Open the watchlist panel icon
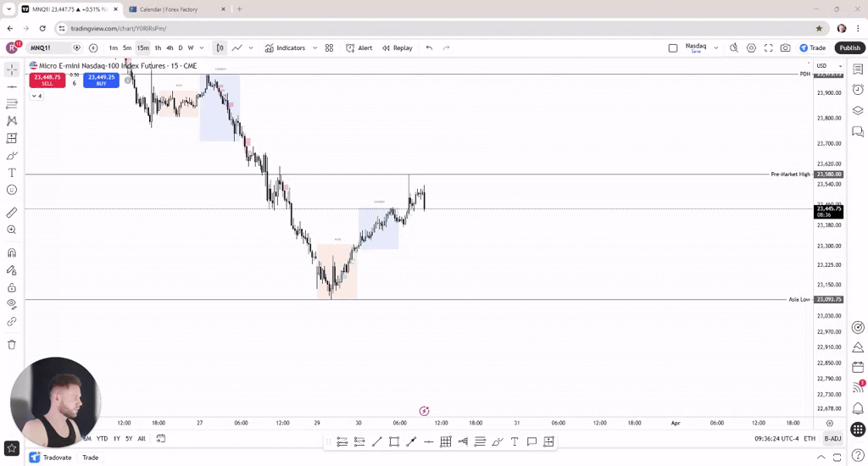Screen dimensions: 868x466 (x=858, y=69)
